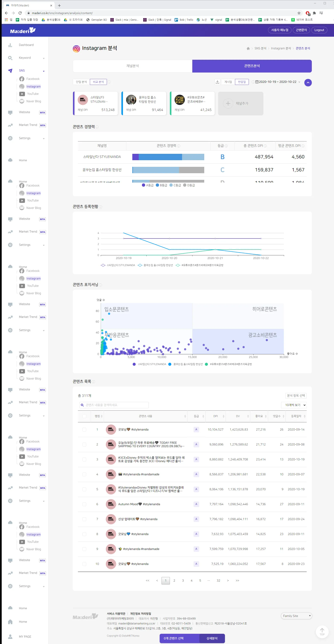
Task: Open the 개인정보 처리방침 link
Action: pos(140,614)
